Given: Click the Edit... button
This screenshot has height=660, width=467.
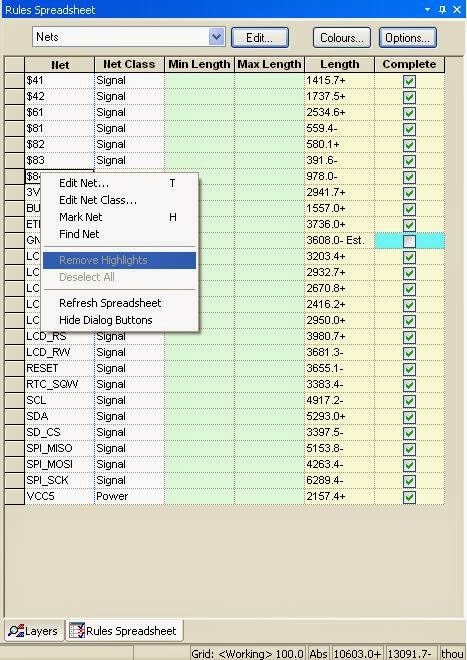Looking at the screenshot, I should pos(260,37).
